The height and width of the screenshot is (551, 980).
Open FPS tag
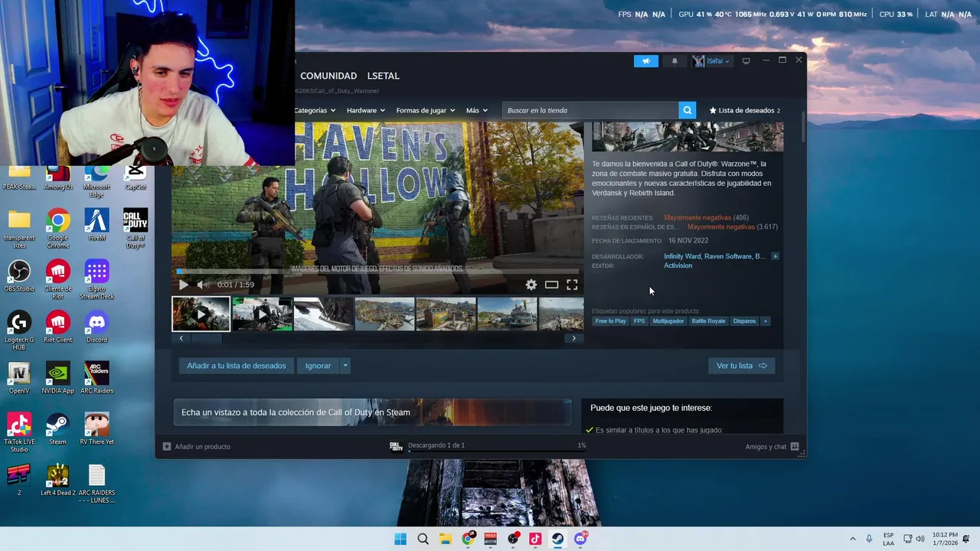point(639,321)
